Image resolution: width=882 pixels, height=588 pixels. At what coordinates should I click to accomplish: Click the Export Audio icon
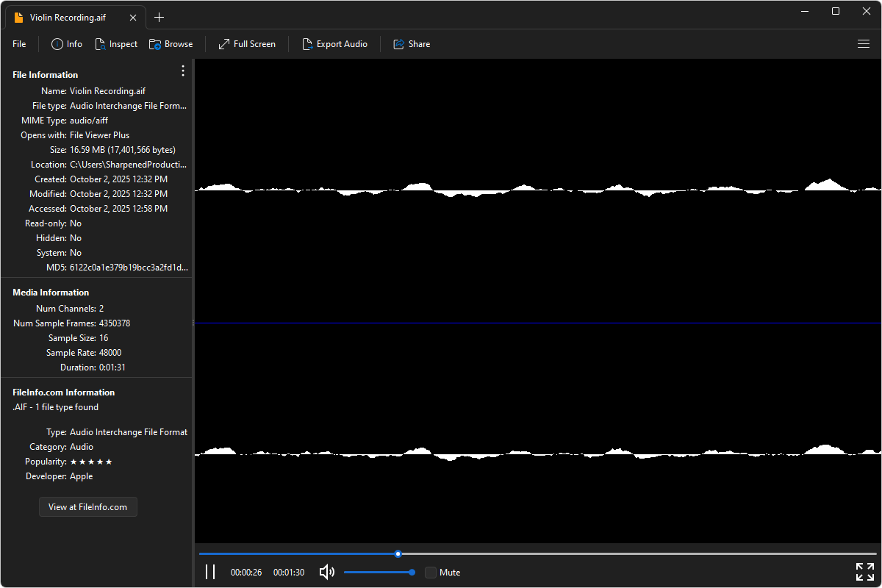coord(307,44)
